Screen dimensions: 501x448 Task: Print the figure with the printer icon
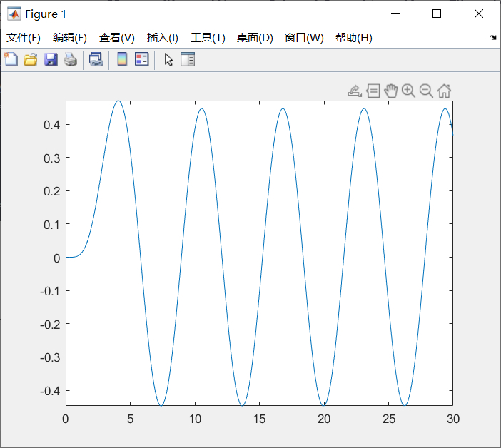click(71, 60)
